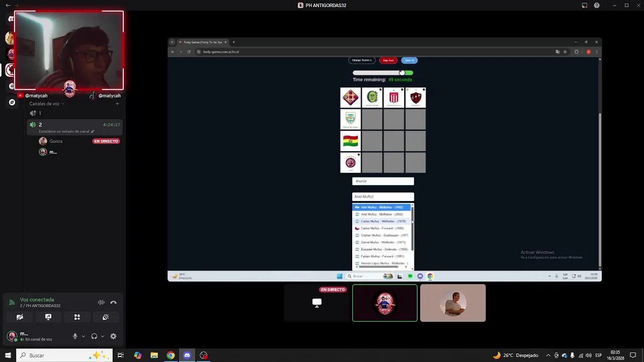Show hidden system tray icons
Viewport: 644px width, 362px height.
pos(548,355)
